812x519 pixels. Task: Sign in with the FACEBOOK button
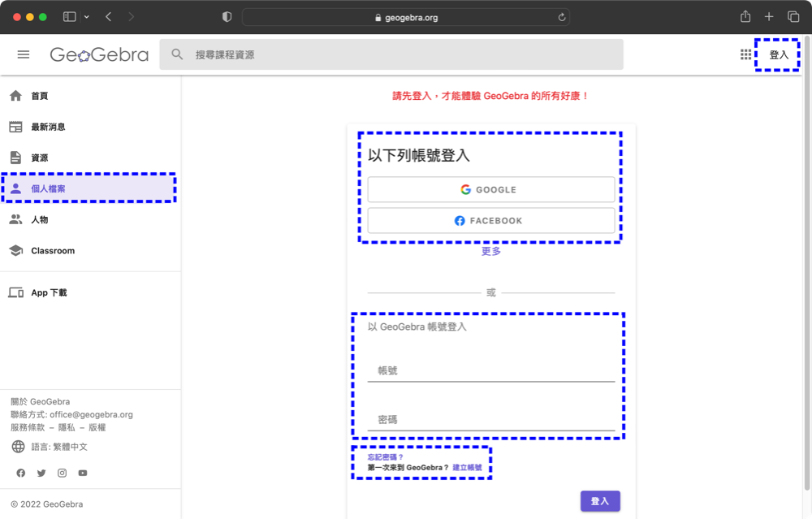[x=491, y=221]
